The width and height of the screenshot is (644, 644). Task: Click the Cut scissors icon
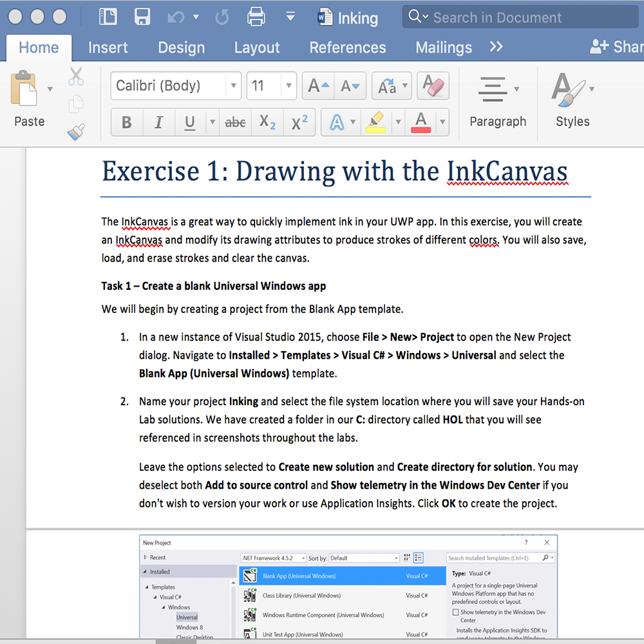click(76, 76)
